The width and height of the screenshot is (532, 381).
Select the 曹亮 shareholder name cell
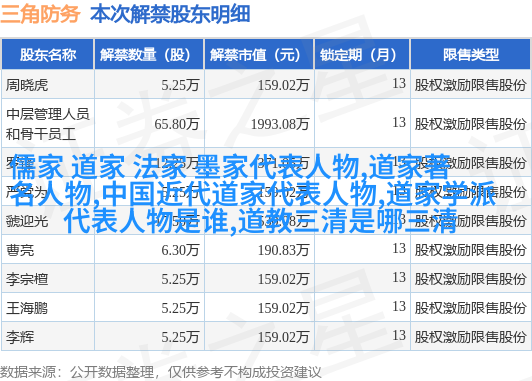20,250
